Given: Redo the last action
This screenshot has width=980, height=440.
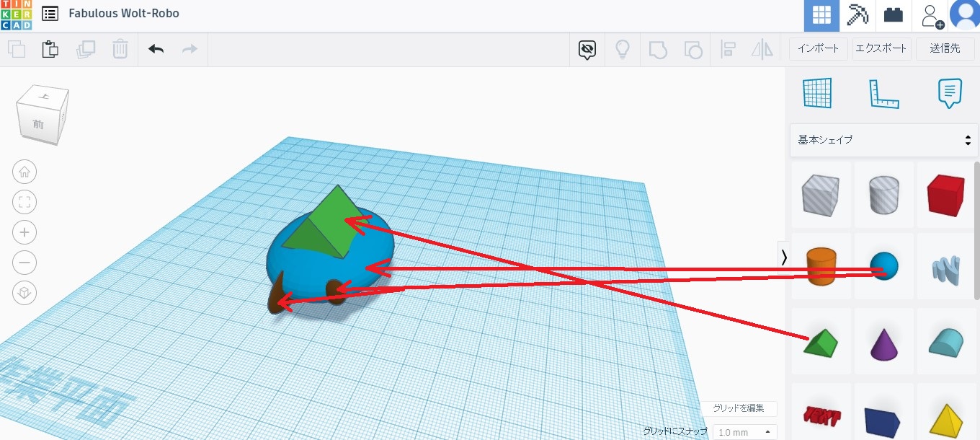Looking at the screenshot, I should click(190, 49).
